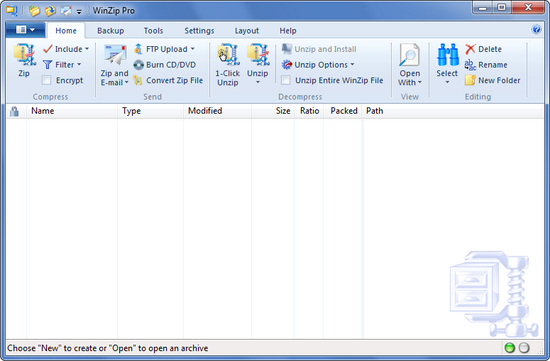Viewport: 550px width, 361px height.
Task: Click the Rename abc icon
Action: (470, 65)
